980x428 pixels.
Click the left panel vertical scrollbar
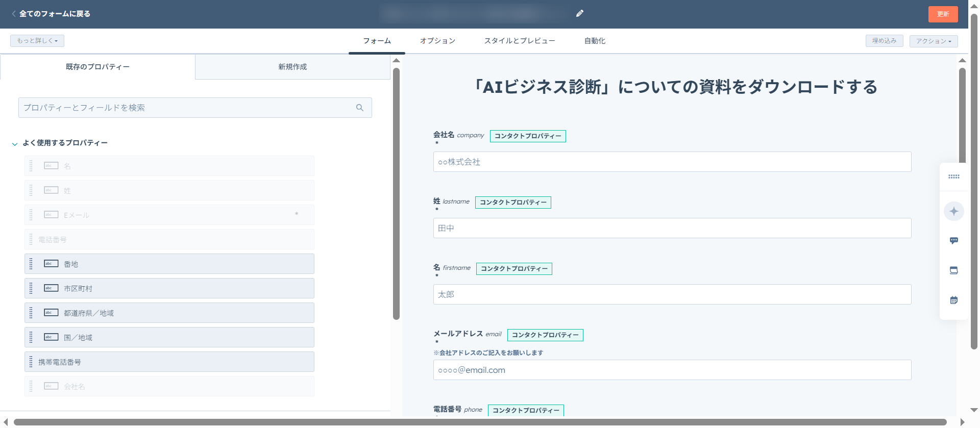[x=396, y=194]
